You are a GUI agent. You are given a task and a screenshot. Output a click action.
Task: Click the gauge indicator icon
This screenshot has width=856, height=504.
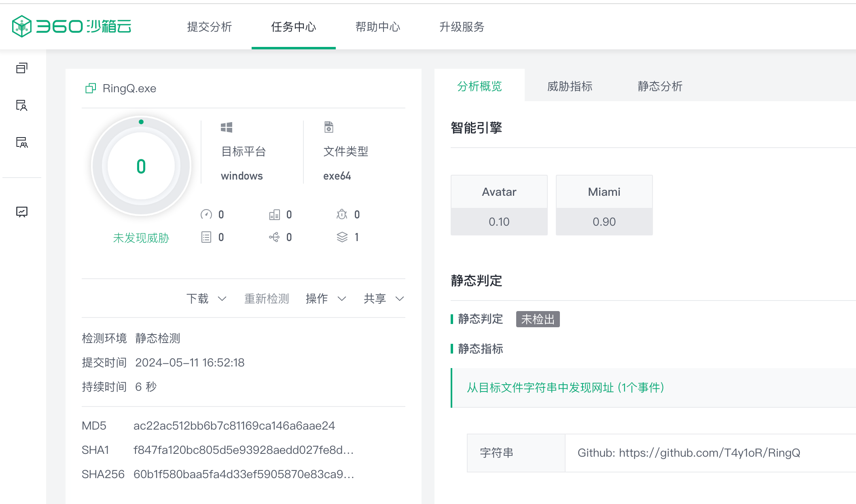pyautogui.click(x=206, y=214)
